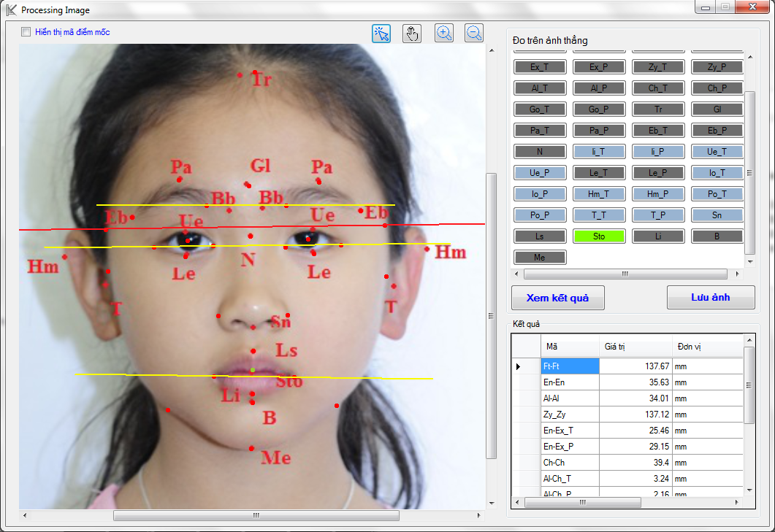Select the Ft-Ft row in results table

click(x=570, y=366)
